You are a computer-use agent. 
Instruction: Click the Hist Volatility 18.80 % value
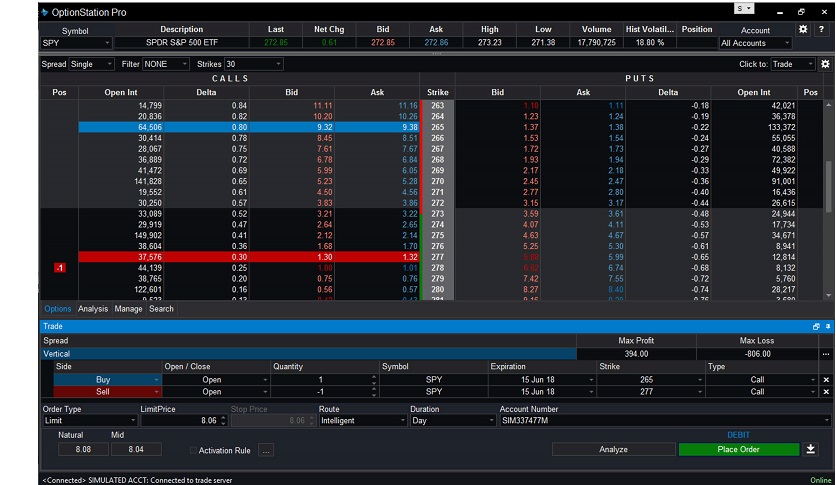[x=649, y=43]
